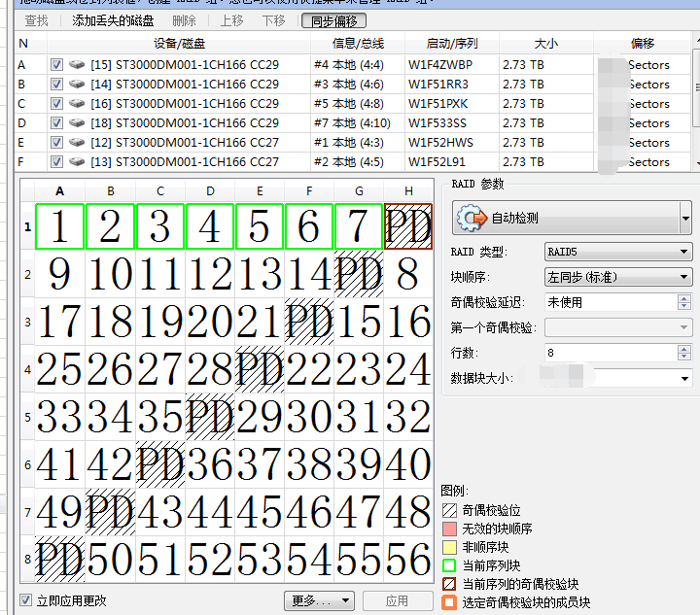Toggle the checkbox for disk D row
Image resolution: width=700 pixels, height=615 pixels.
point(56,123)
